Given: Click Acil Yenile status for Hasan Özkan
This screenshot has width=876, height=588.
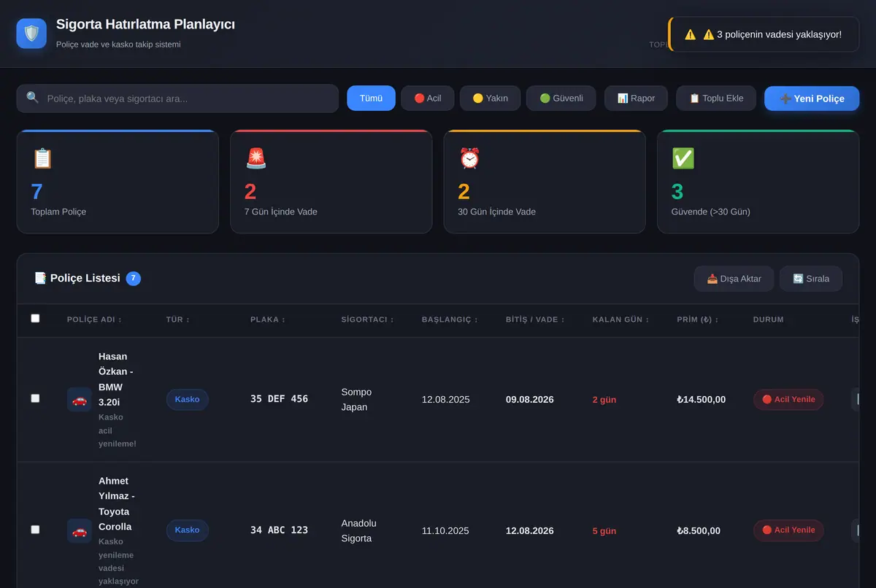Looking at the screenshot, I should click(788, 399).
